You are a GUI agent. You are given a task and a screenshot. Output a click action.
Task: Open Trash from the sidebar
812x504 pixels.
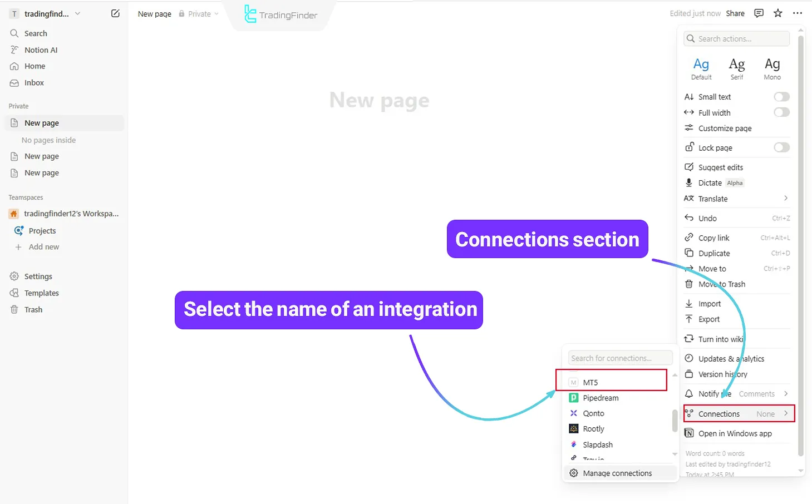[x=33, y=309]
